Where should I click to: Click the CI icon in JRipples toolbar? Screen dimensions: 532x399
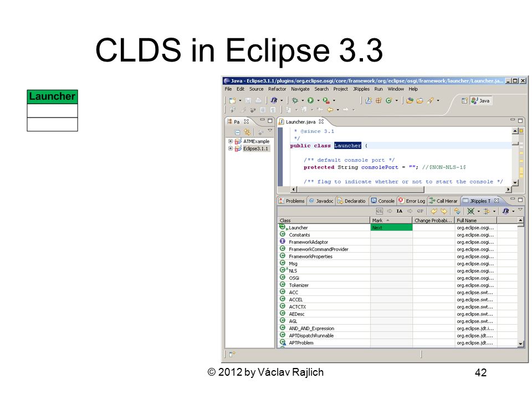[x=379, y=211]
